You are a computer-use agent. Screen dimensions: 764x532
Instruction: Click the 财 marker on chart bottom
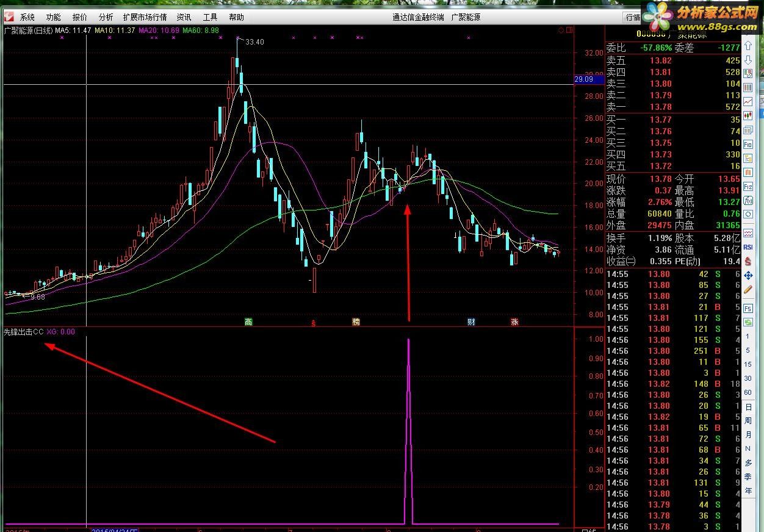[x=471, y=322]
